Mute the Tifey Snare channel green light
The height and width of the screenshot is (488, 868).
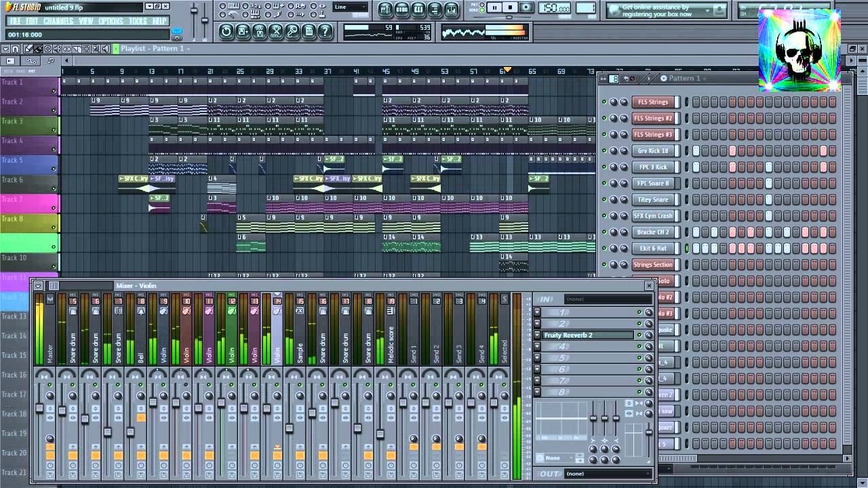tap(604, 199)
